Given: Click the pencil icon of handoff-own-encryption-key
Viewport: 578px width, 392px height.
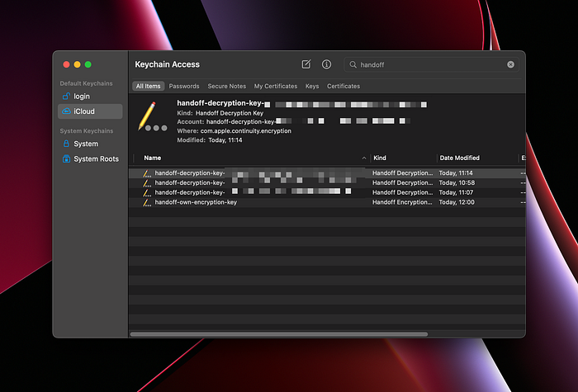Looking at the screenshot, I should [x=147, y=202].
